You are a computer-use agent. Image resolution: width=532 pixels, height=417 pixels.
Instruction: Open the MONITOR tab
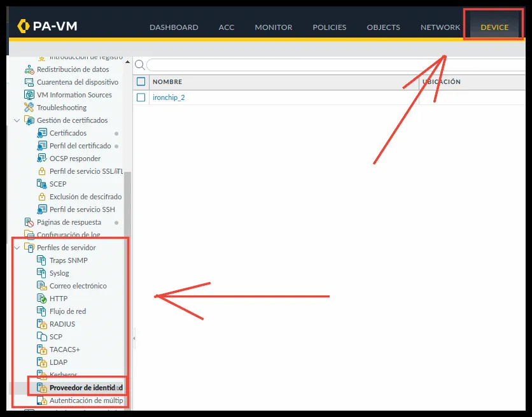pos(274,27)
